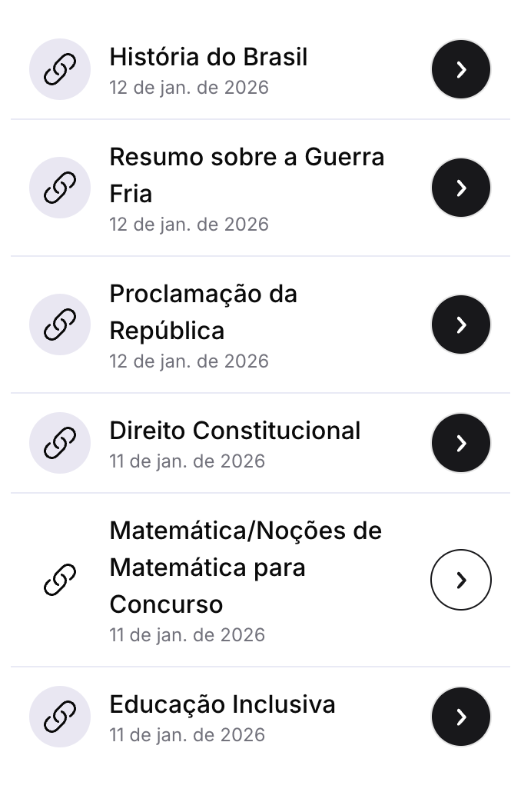Click the date under História do Brasil

[x=189, y=88]
